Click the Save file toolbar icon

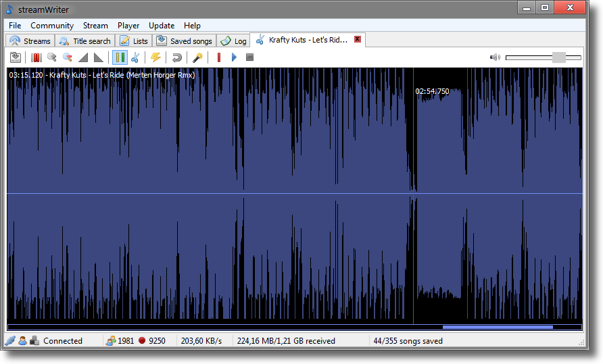[15, 57]
